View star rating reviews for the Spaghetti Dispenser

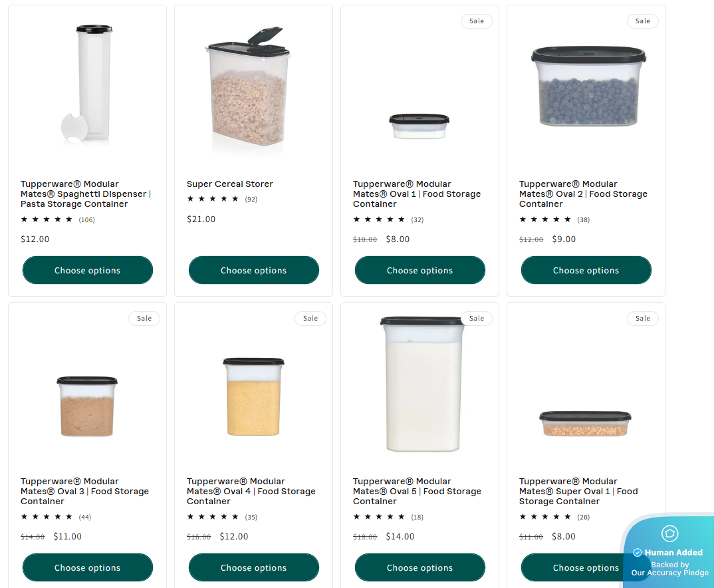(57, 220)
